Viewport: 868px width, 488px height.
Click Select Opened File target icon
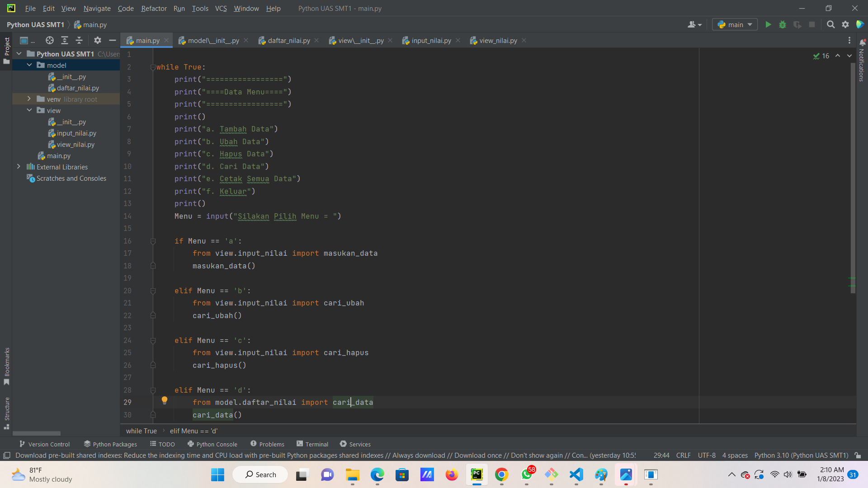[50, 40]
